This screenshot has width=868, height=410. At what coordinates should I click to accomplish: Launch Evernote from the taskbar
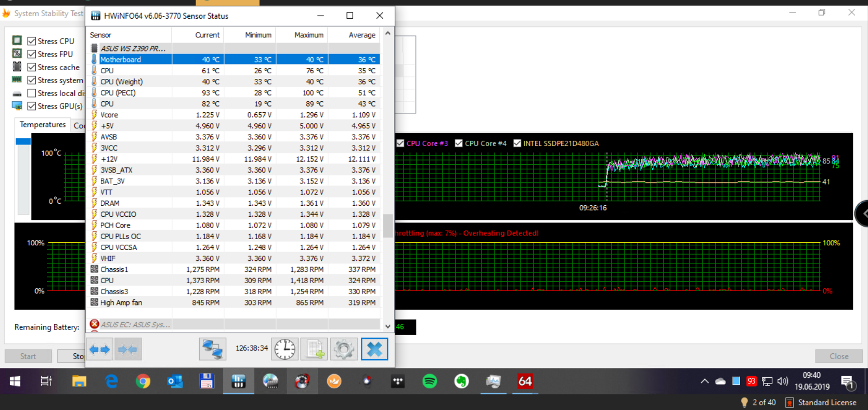(x=461, y=381)
